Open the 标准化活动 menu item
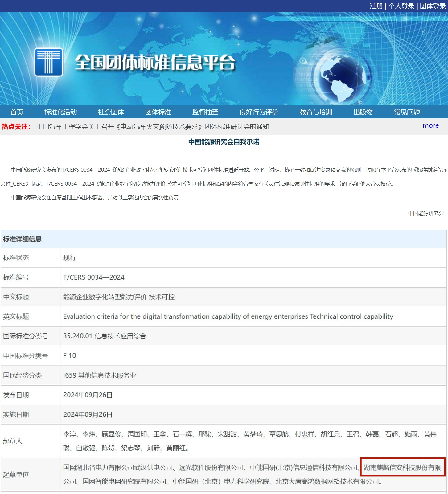This screenshot has width=448, height=494. pyautogui.click(x=60, y=112)
